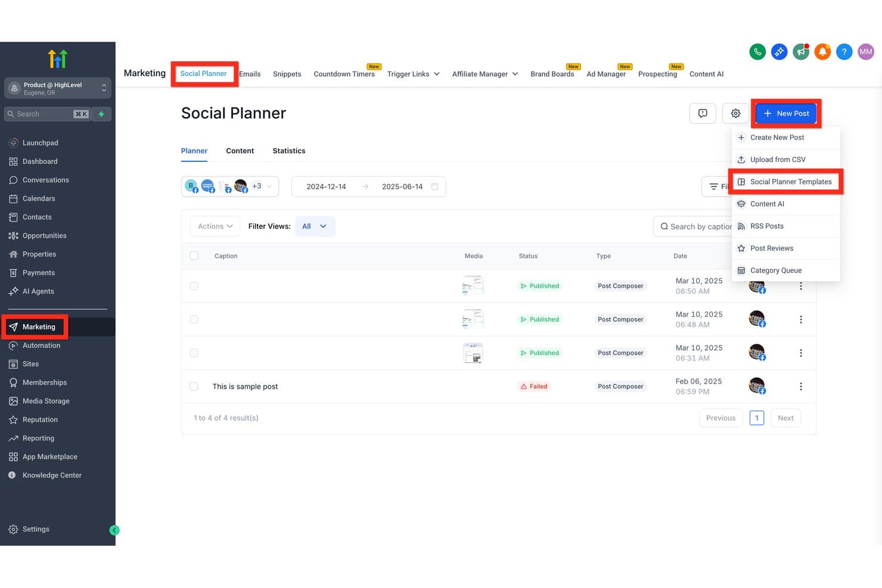Click the feedback message icon beside the gear
The height and width of the screenshot is (588, 882).
tap(703, 113)
